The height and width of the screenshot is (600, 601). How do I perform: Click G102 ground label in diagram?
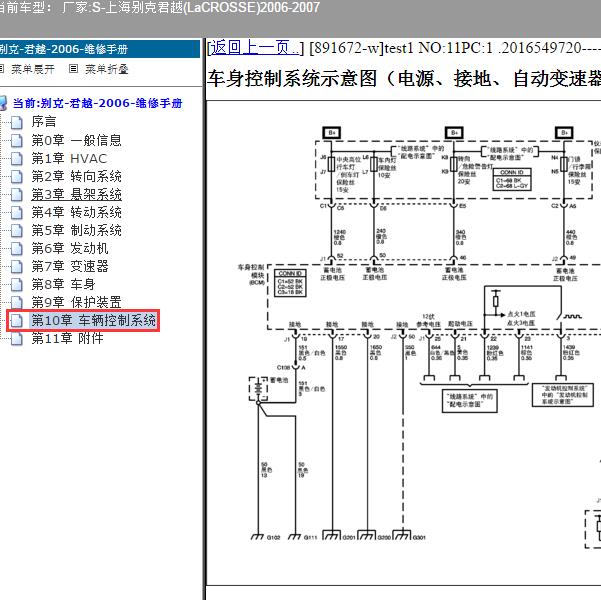coord(273,538)
